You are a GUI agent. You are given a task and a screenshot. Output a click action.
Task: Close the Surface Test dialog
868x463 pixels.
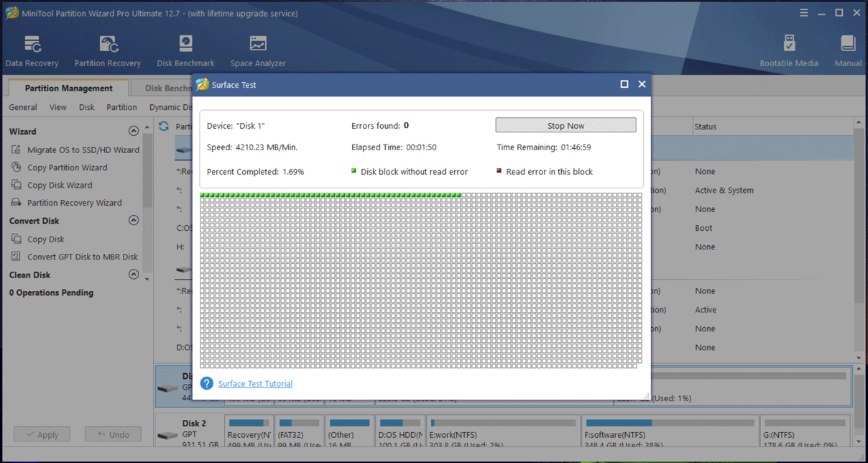tap(642, 84)
